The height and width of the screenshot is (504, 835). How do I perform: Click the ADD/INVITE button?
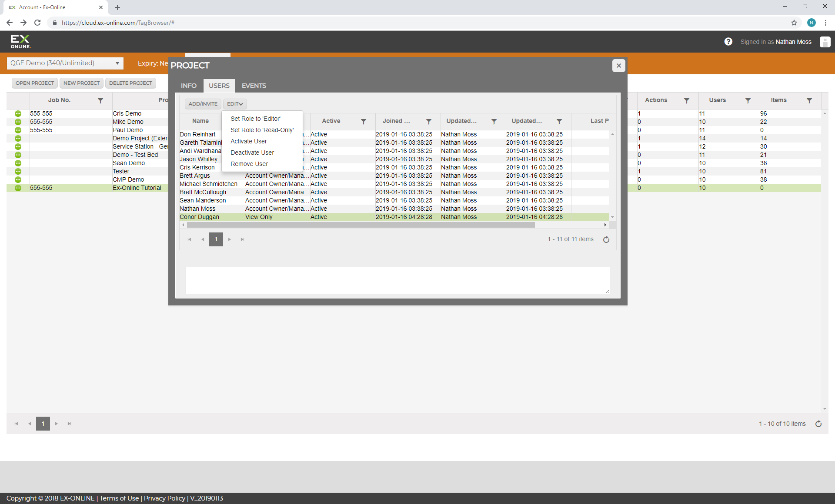(203, 104)
